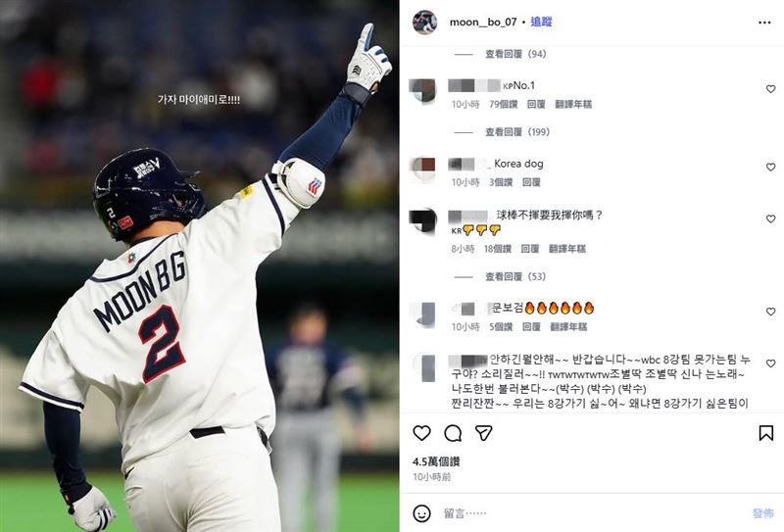
Task: Open the moon__bo_07 username link
Action: click(x=483, y=22)
